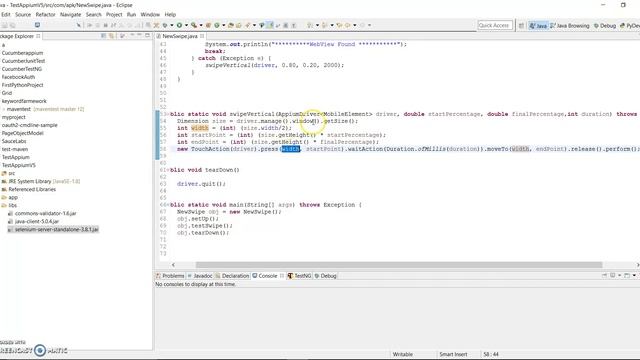Click the New Java Class green icon

coord(217,25)
